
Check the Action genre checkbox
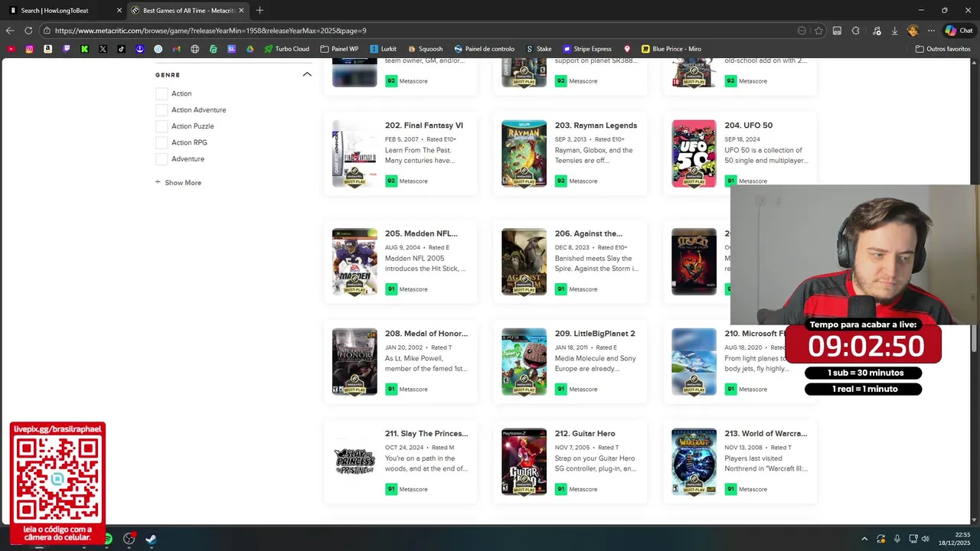pyautogui.click(x=162, y=93)
